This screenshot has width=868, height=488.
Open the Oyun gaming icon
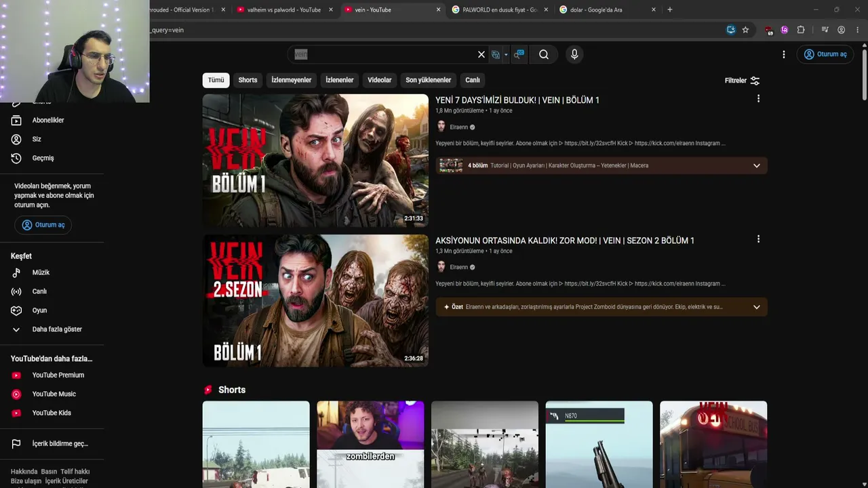16,310
